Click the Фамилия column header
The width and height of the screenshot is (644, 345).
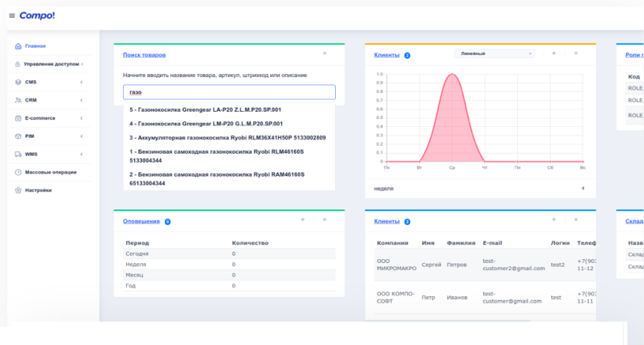(461, 243)
